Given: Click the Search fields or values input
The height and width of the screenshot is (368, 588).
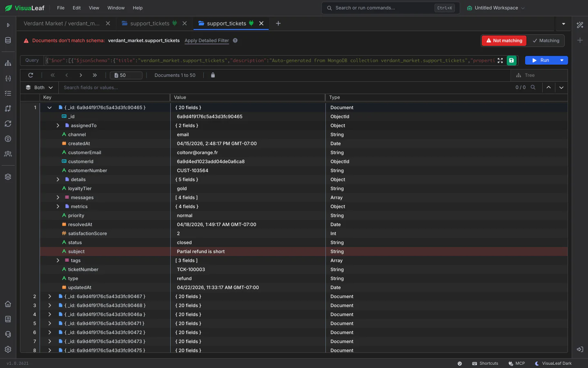Looking at the screenshot, I should 286,88.
